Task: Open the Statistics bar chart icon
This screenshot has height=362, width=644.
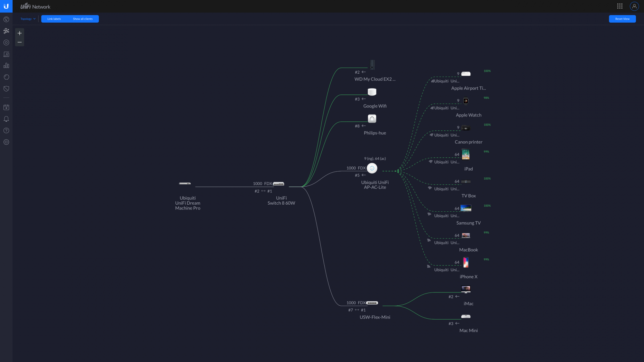Action: click(6, 66)
